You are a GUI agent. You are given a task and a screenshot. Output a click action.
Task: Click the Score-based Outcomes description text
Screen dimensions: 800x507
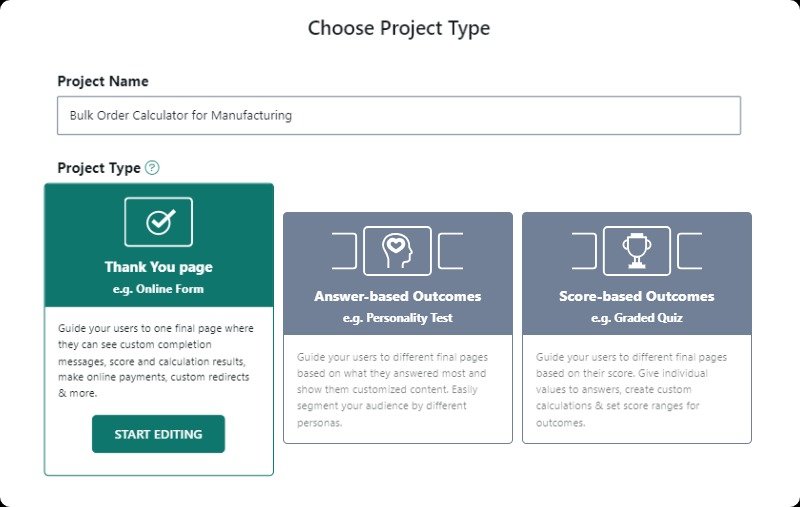(631, 390)
